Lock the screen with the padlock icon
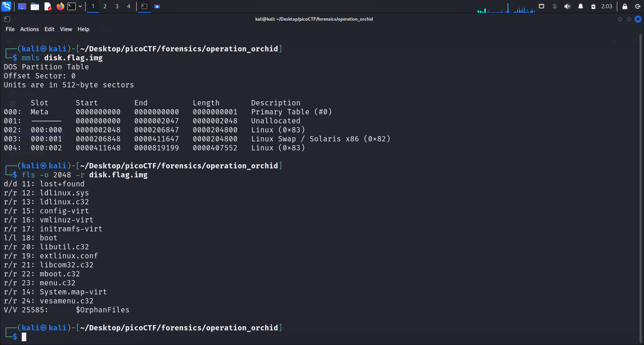Viewport: 644px width, 345px height. point(625,6)
